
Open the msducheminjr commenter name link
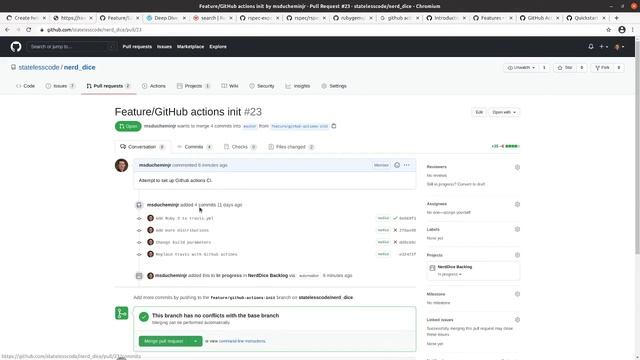155,165
